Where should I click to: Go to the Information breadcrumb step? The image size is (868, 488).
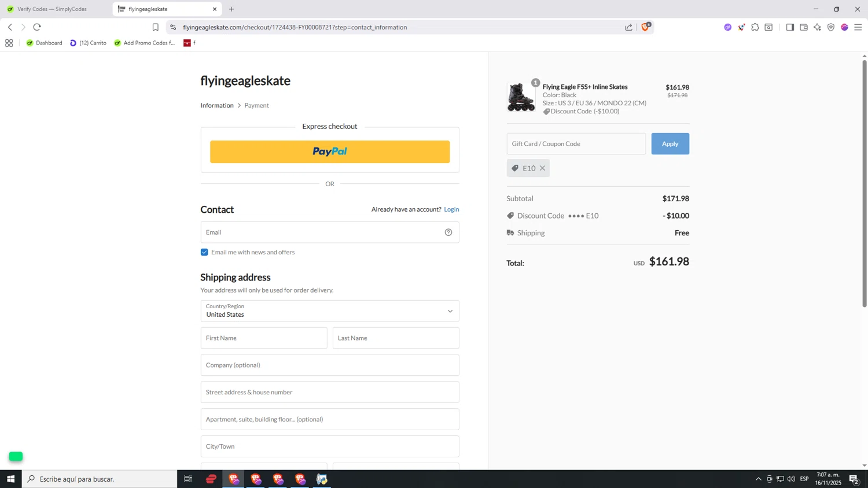pyautogui.click(x=217, y=105)
